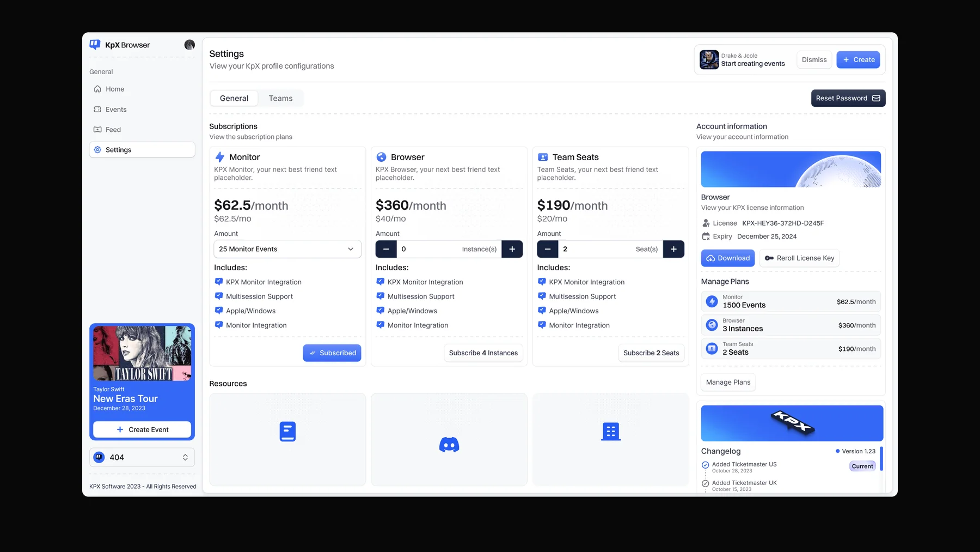Screen dimensions: 980x552
Task: Open the documentation book resource icon
Action: click(x=287, y=432)
